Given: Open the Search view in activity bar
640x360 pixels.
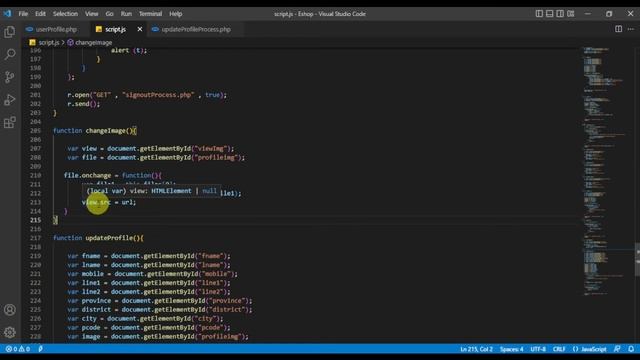Looking at the screenshot, I should coord(10,54).
